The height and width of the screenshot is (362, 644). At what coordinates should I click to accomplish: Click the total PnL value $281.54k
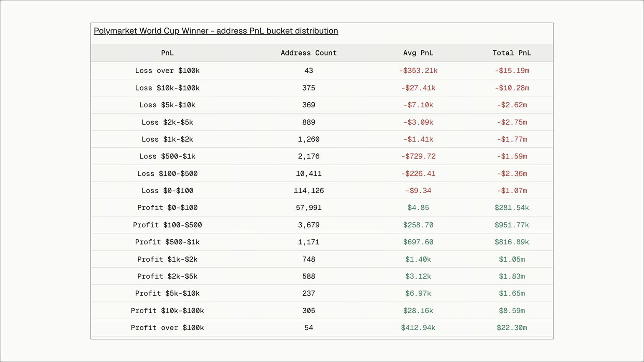click(512, 208)
